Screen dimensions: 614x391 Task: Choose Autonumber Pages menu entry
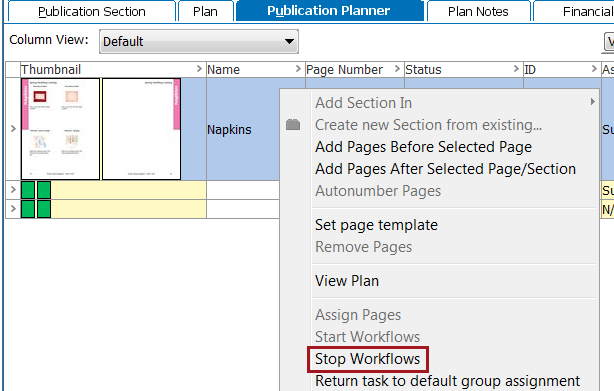coord(378,191)
